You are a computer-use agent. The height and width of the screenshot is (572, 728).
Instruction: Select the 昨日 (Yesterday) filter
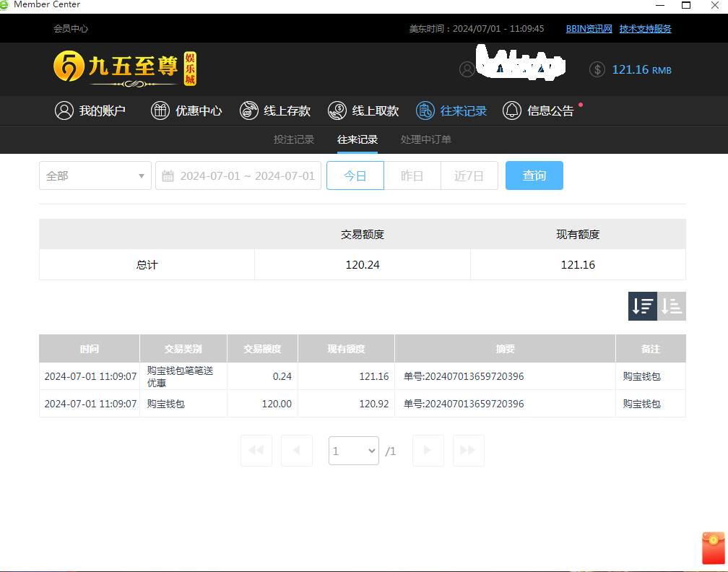point(412,175)
